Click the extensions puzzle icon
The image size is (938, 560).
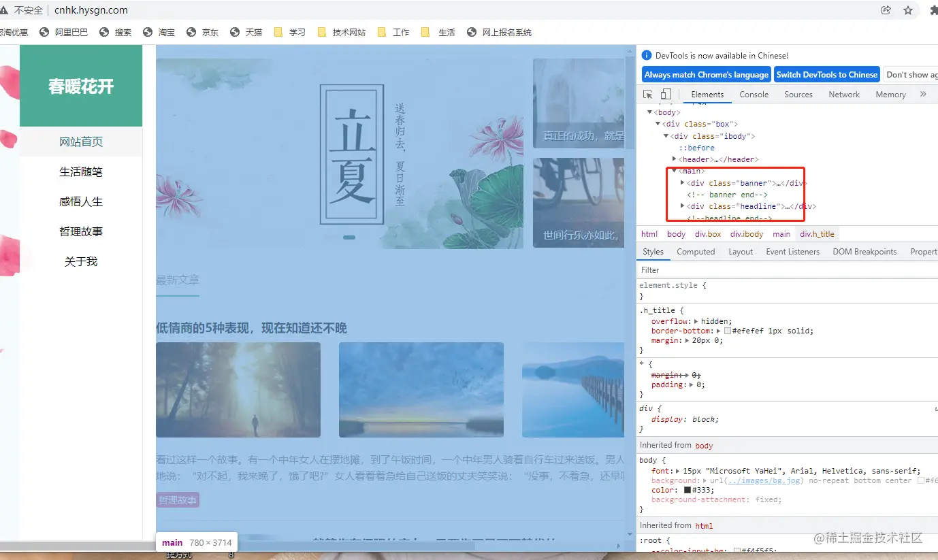point(934,10)
